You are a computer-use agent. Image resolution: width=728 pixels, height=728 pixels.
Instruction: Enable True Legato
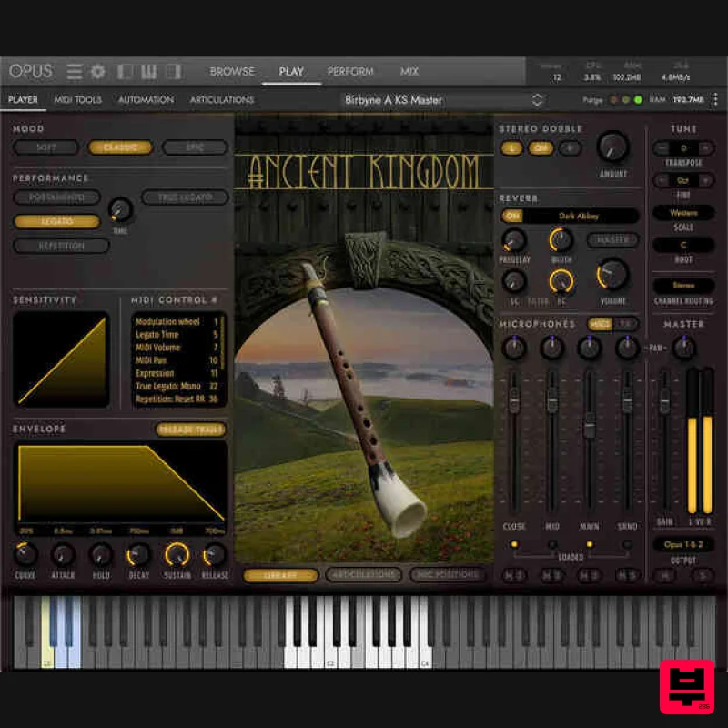(186, 197)
